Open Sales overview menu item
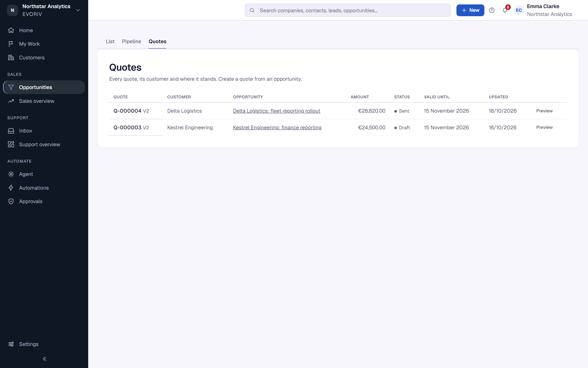 click(x=44, y=101)
